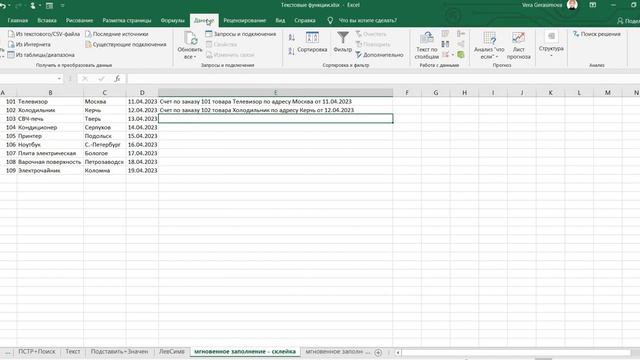
Task: Click the scroll sheet tabs left ellipsis
Action: 7,352
